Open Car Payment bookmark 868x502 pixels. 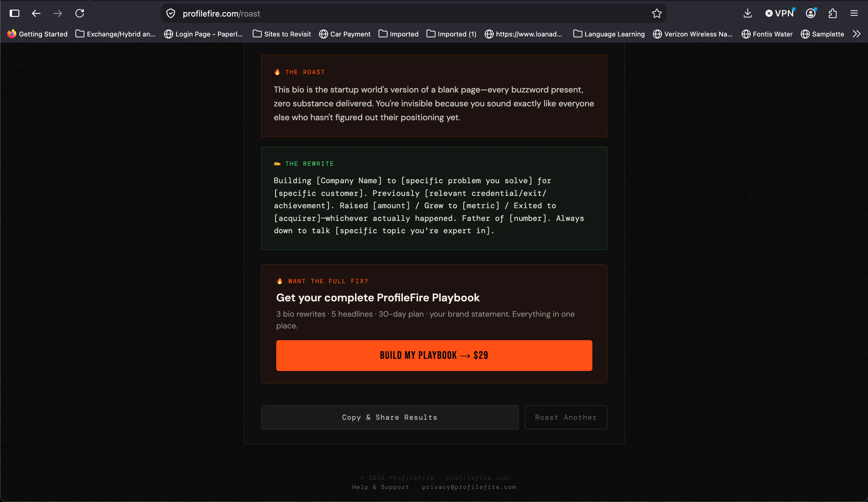345,34
